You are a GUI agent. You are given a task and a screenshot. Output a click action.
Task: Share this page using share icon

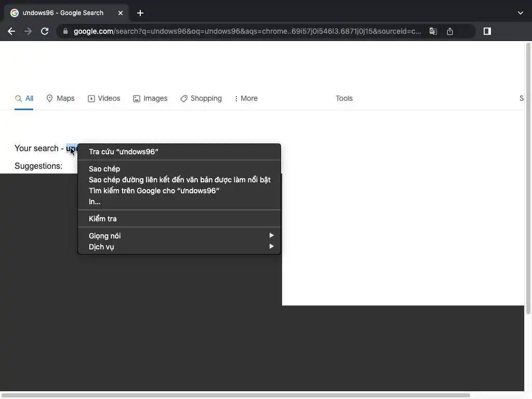pyautogui.click(x=450, y=31)
